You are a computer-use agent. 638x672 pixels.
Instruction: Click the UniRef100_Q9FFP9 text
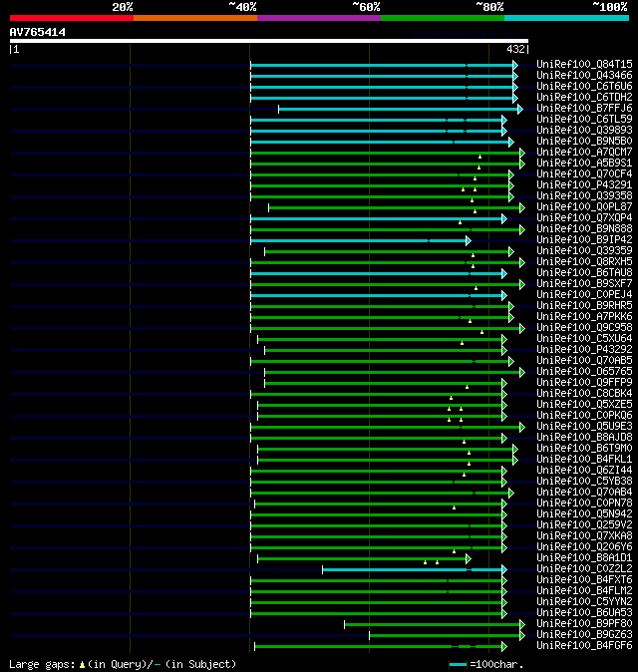[x=584, y=383]
